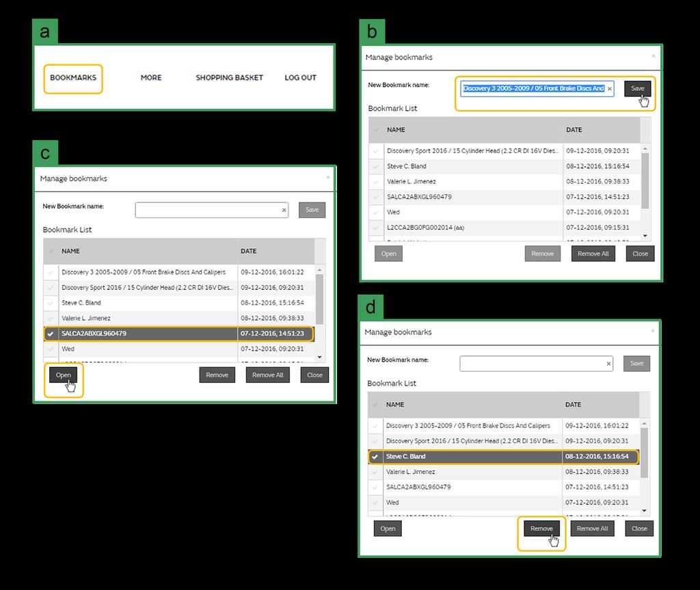Viewport: 700px width, 590px height.
Task: Toggle select-all header checkbox in panel b
Action: point(376,129)
